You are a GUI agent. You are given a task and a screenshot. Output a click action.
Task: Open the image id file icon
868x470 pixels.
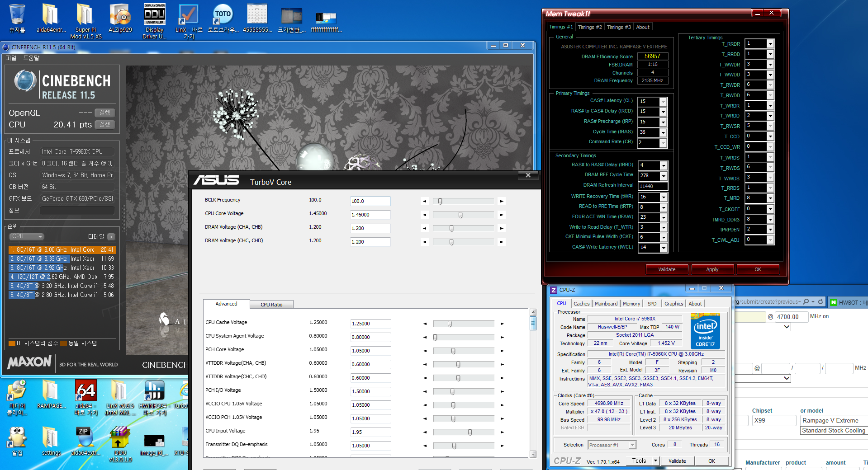pos(154,444)
